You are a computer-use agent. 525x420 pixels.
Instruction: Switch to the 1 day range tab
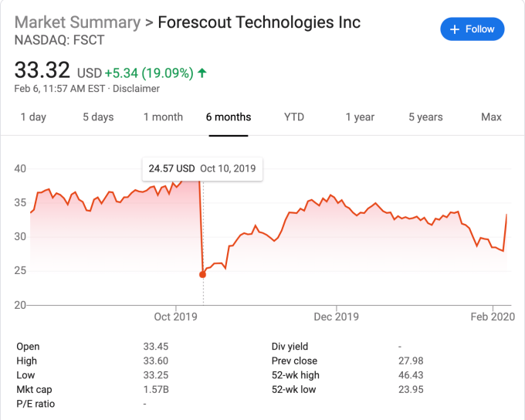click(x=33, y=117)
